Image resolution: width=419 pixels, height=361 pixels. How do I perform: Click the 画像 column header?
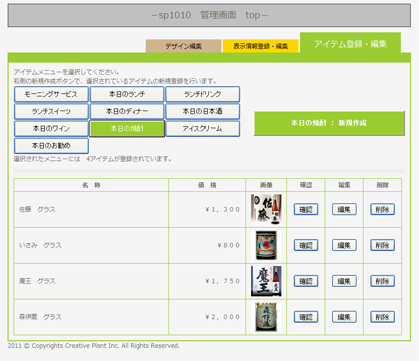pyautogui.click(x=266, y=185)
